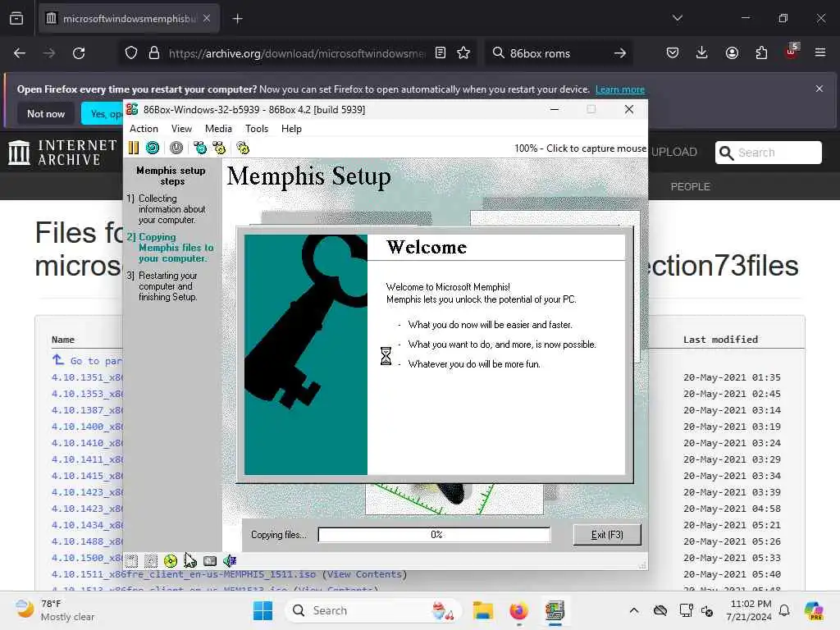Open the 86Box Action menu
This screenshot has height=630, width=840.
[x=144, y=129]
